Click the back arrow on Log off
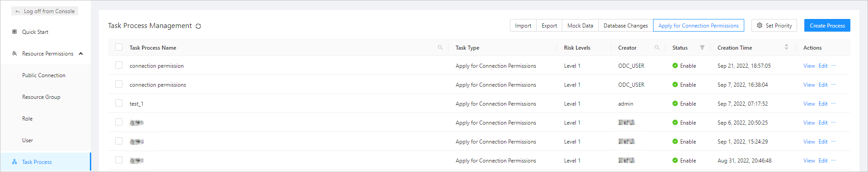This screenshot has height=172, width=868. click(x=18, y=11)
